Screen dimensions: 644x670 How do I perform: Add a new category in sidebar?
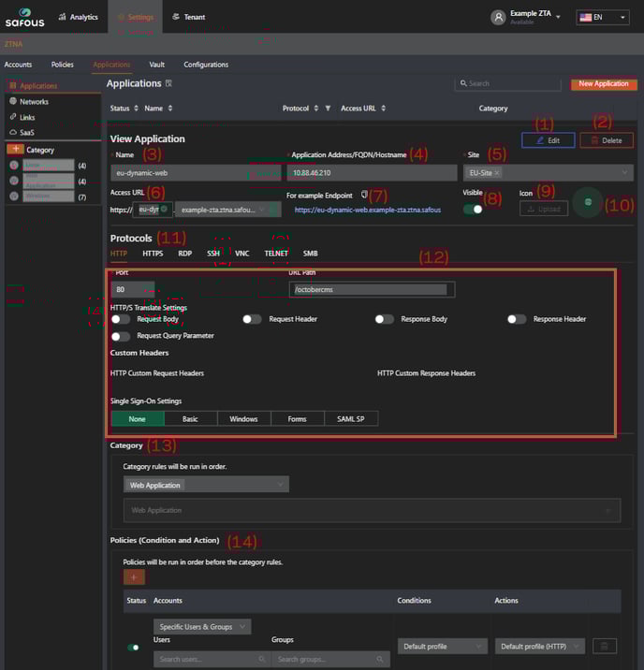[15, 150]
